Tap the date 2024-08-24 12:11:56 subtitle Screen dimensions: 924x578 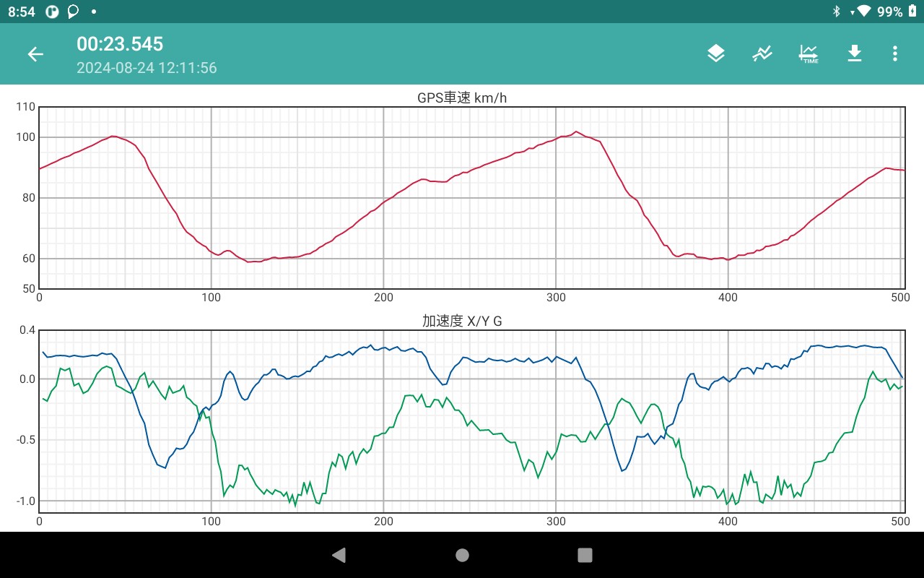pyautogui.click(x=147, y=68)
